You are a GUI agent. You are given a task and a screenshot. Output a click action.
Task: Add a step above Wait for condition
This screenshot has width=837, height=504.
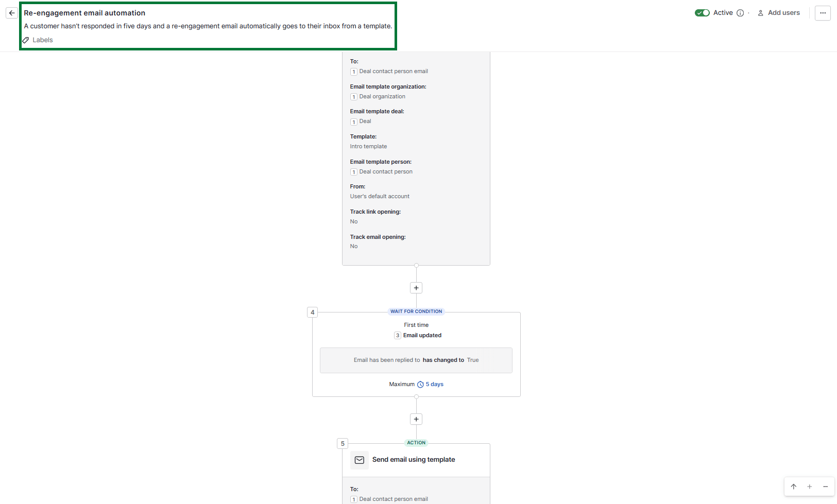416,288
